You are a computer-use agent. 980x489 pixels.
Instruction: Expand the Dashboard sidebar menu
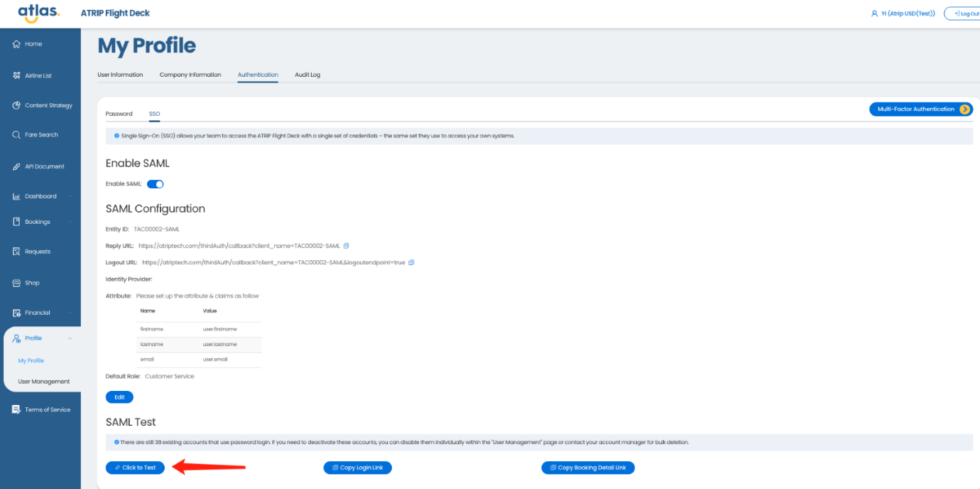[x=70, y=196]
